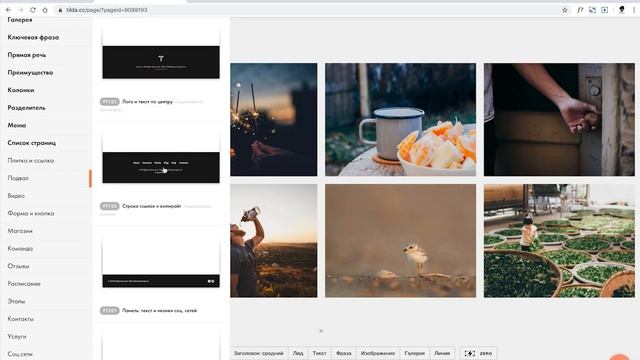
Task: Open the Отзывы block category
Action: (18, 266)
